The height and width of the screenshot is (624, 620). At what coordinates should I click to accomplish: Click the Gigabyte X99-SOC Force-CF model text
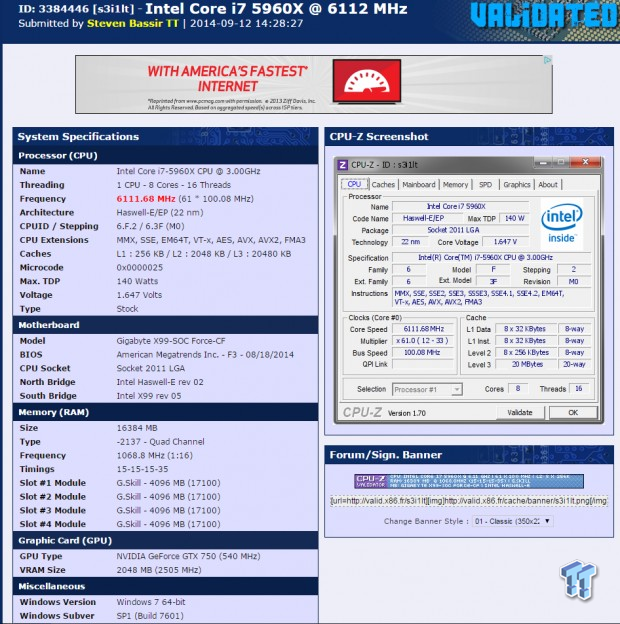[171, 341]
